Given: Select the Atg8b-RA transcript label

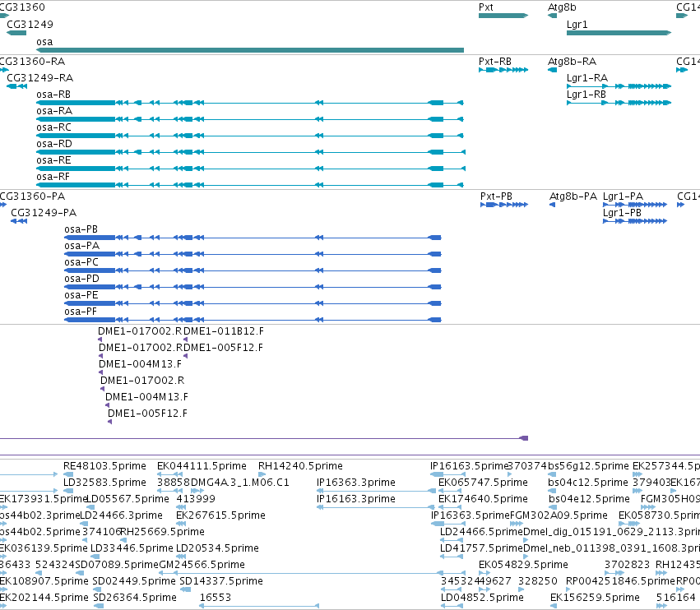Looking at the screenshot, I should point(572,61).
